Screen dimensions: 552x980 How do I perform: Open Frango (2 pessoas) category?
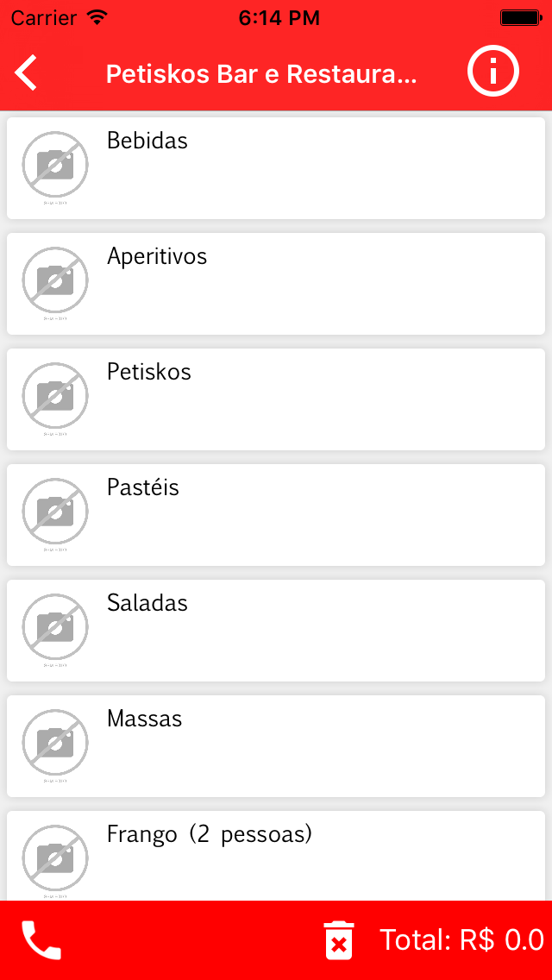(x=210, y=835)
